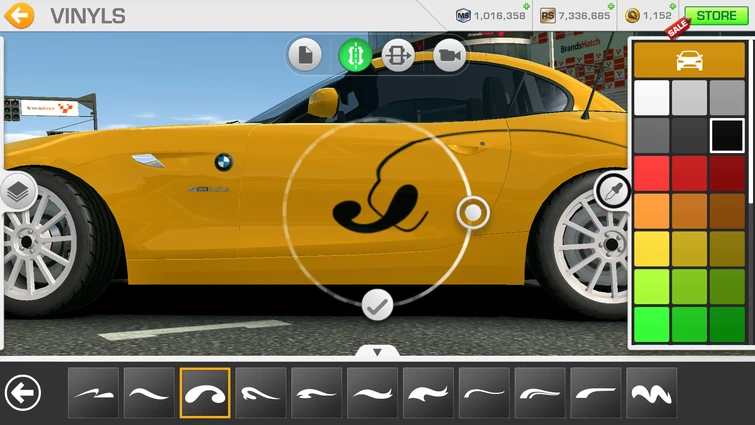The width and height of the screenshot is (755, 425).
Task: Select the car body color button
Action: (689, 60)
